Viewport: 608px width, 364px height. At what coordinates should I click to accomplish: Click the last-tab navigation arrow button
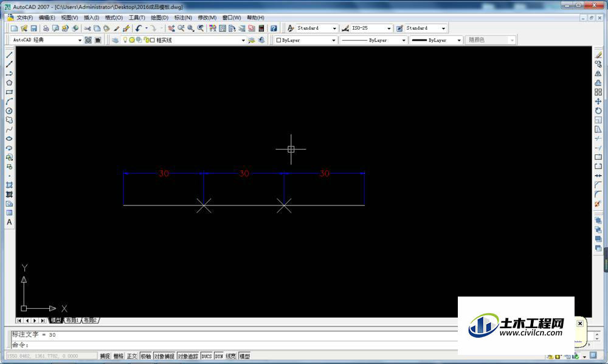pyautogui.click(x=43, y=320)
